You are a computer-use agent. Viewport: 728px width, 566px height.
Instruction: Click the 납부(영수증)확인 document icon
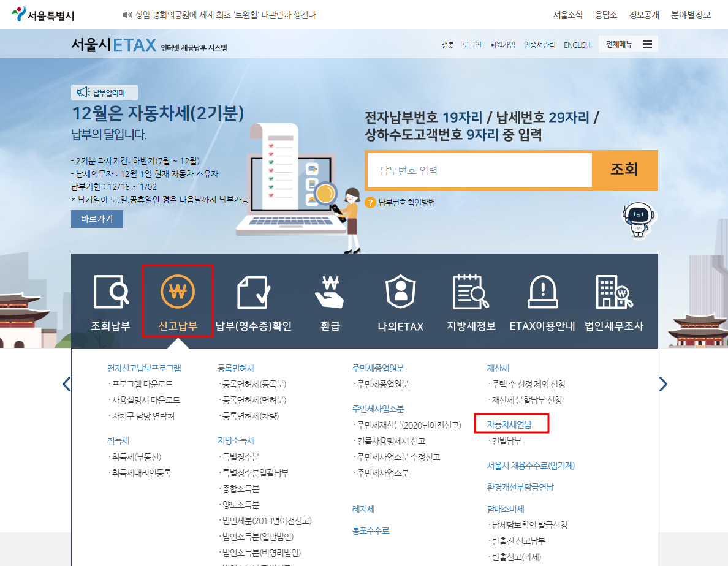(x=254, y=293)
